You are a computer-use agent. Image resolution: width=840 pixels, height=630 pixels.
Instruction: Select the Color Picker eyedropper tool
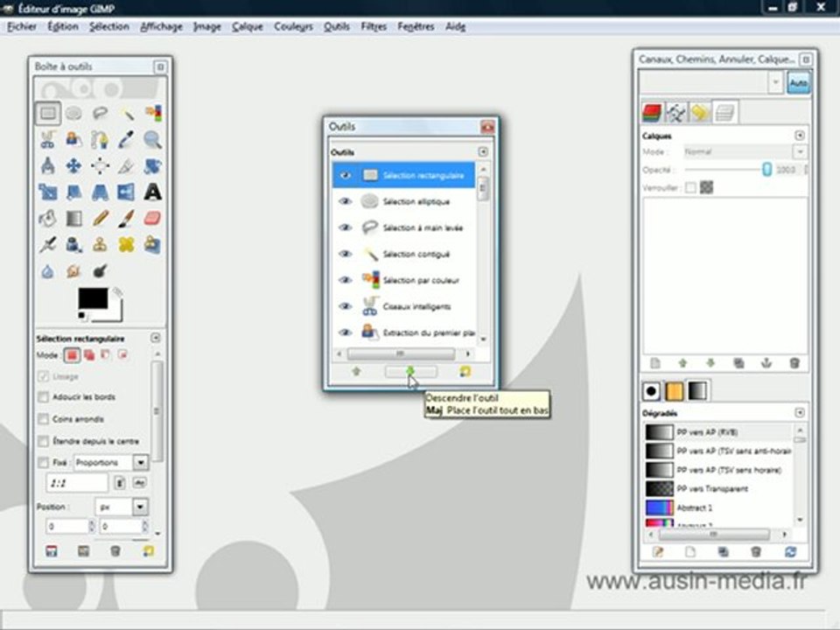(x=126, y=139)
